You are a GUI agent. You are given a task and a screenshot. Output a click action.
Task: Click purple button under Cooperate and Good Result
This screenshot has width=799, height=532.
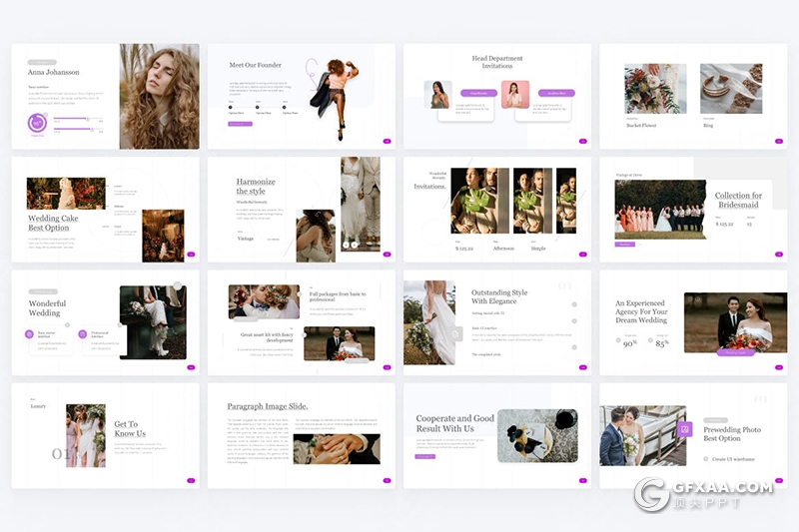425,456
